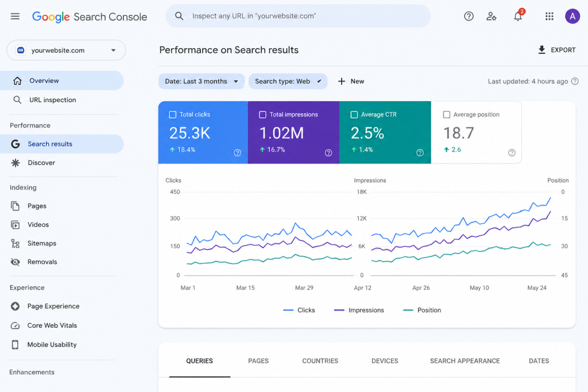Click the May 24 chart date label
Viewport: 588px width, 392px height.
tap(537, 288)
